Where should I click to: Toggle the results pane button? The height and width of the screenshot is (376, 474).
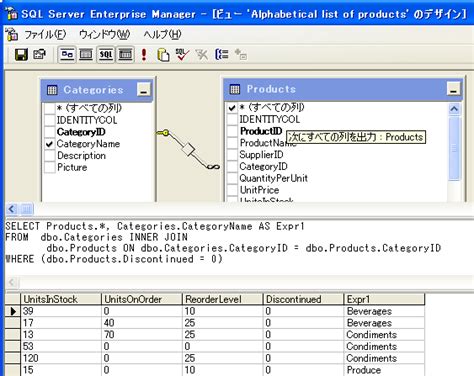pyautogui.click(x=125, y=55)
